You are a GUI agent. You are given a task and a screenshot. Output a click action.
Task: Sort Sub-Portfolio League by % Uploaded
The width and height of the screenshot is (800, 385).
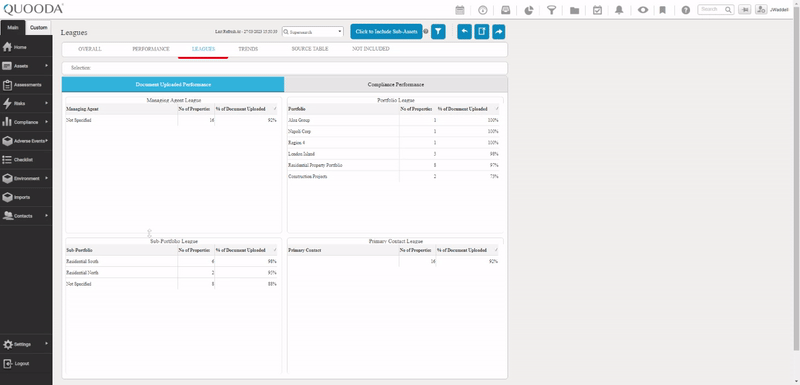(246, 250)
